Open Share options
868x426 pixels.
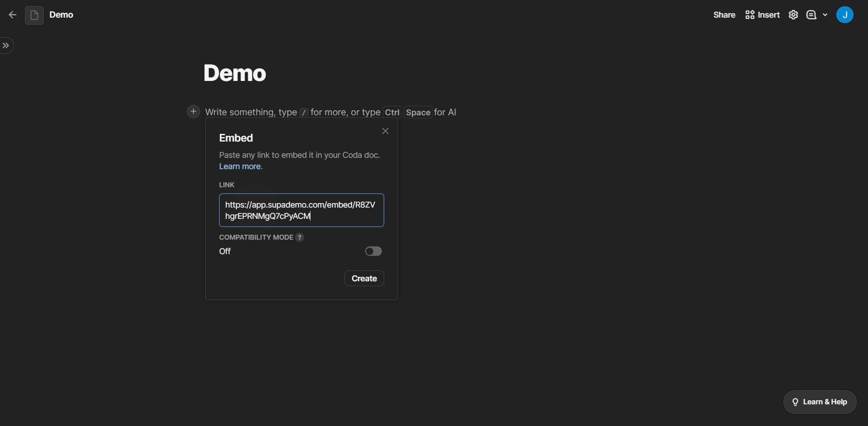point(724,14)
